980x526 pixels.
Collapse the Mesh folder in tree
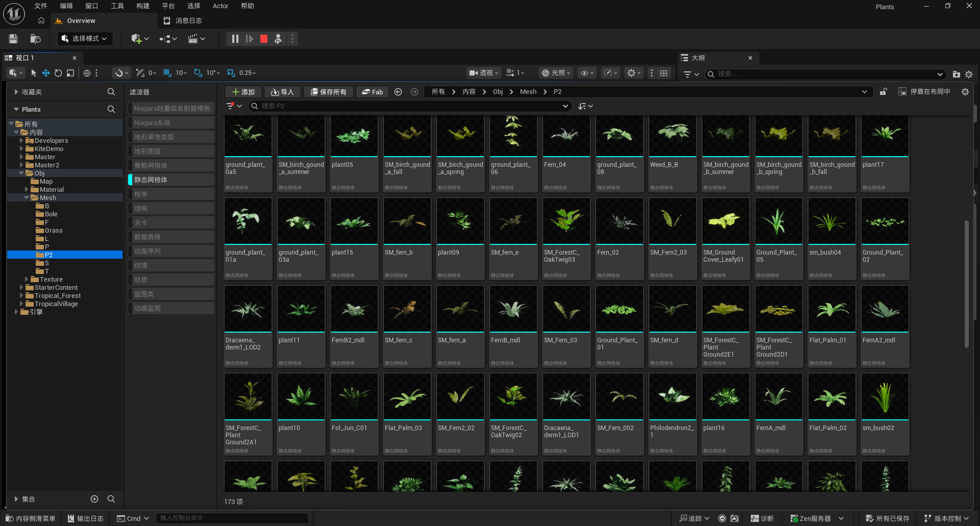click(x=27, y=197)
